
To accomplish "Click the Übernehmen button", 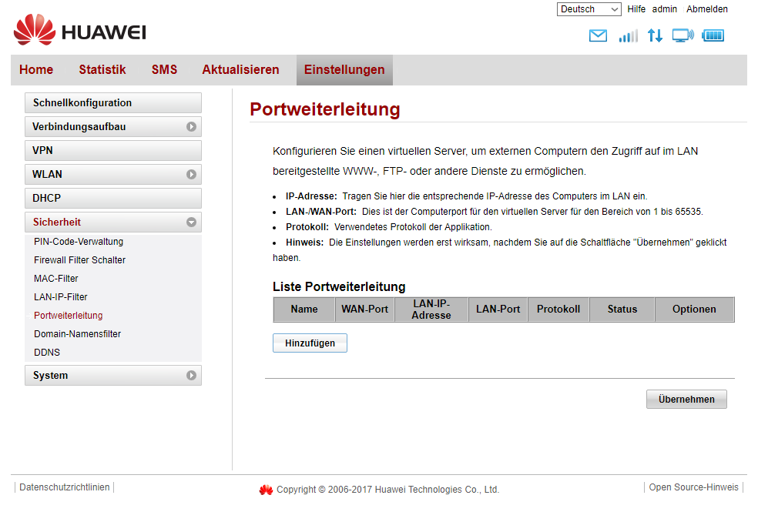I will pos(686,400).
